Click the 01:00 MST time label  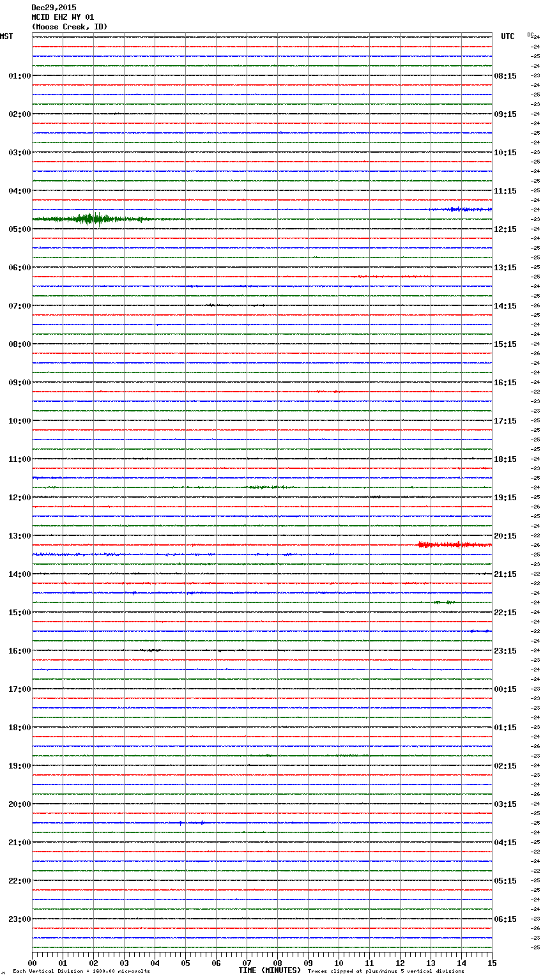pyautogui.click(x=19, y=76)
